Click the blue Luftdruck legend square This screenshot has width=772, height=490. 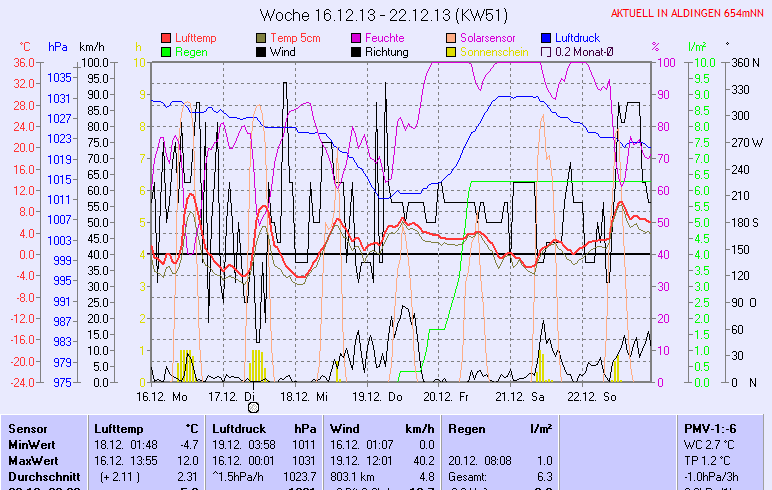click(546, 37)
